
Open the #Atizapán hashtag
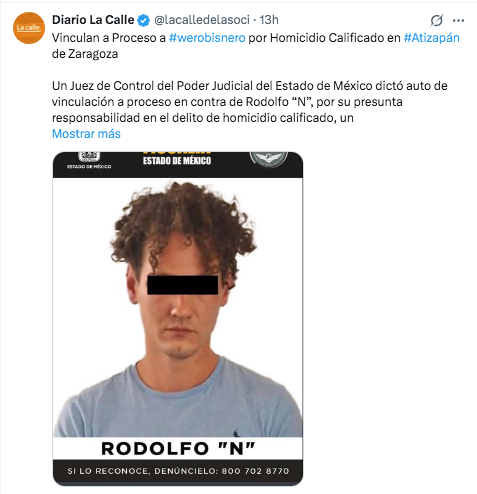tap(431, 38)
